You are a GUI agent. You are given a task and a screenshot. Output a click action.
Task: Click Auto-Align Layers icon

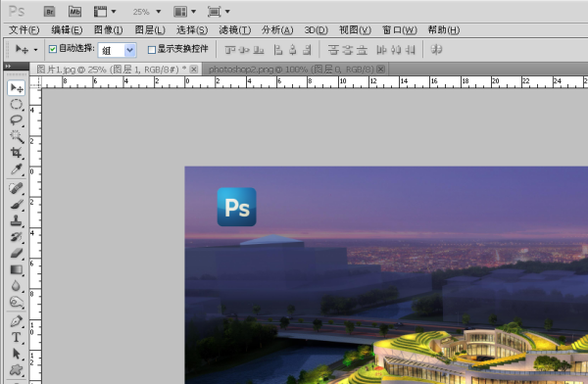(436, 50)
